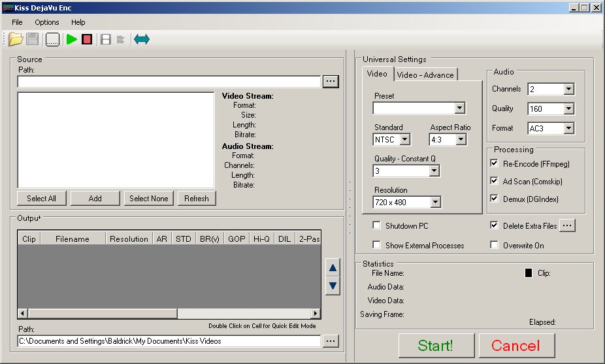The width and height of the screenshot is (605, 364).
Task: Click the Clip column header
Action: click(x=29, y=239)
